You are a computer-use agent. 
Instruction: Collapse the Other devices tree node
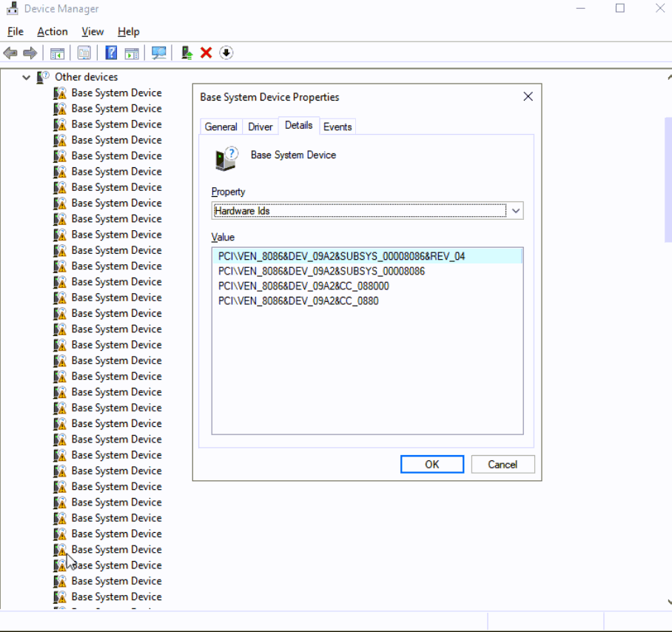point(26,78)
